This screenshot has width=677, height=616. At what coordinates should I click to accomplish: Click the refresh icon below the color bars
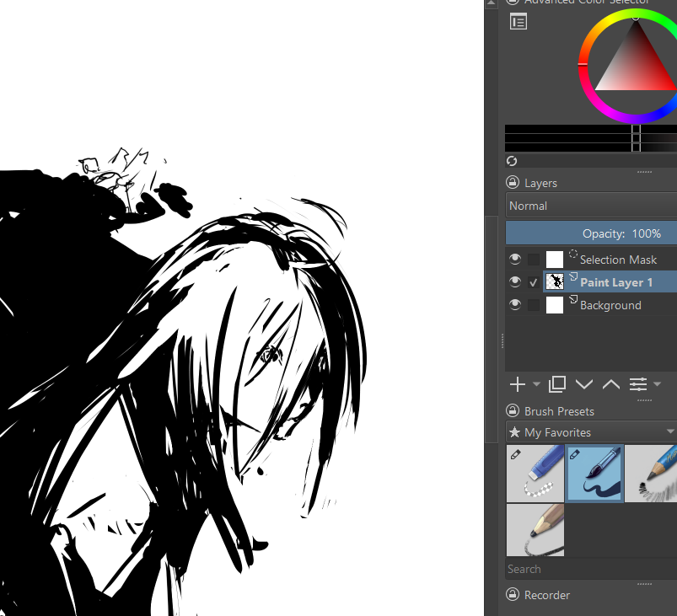coord(512,161)
